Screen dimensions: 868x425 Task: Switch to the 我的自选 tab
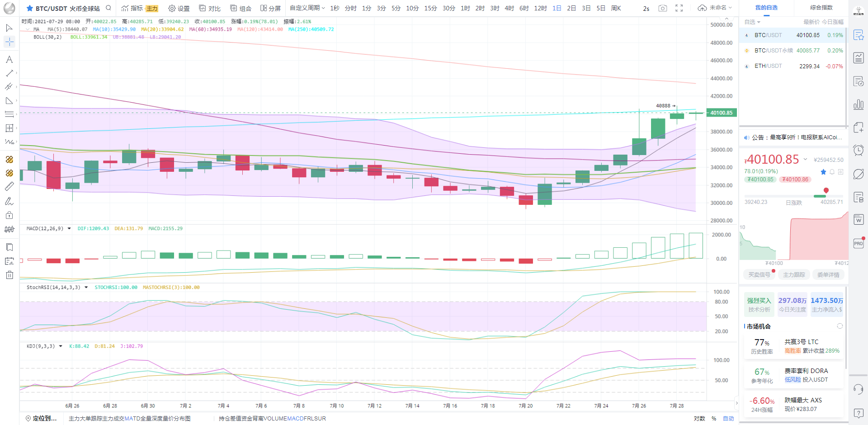point(766,8)
